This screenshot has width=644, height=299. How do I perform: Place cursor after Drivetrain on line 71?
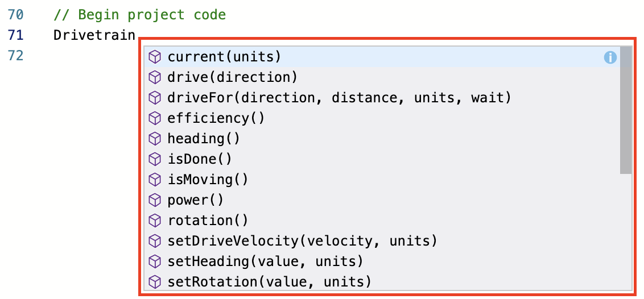click(135, 35)
